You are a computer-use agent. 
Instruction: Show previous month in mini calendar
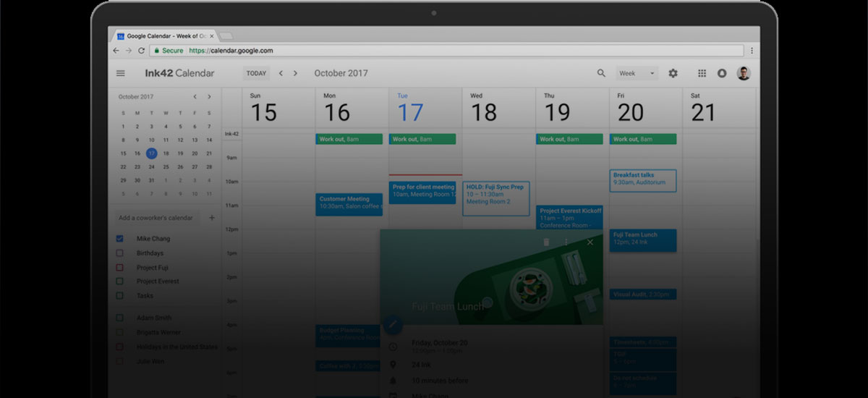click(195, 96)
